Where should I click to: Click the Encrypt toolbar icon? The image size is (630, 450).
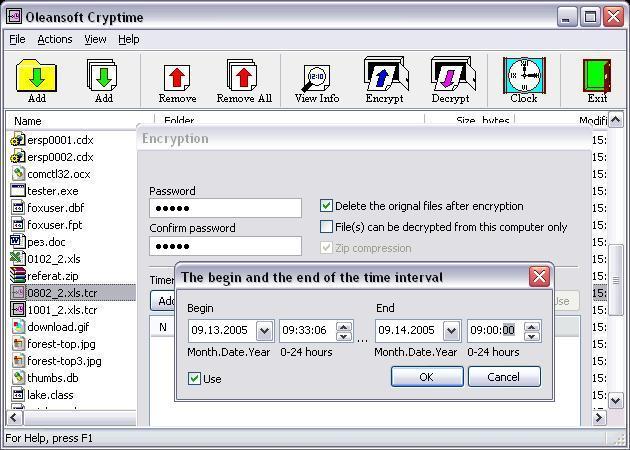[x=386, y=74]
